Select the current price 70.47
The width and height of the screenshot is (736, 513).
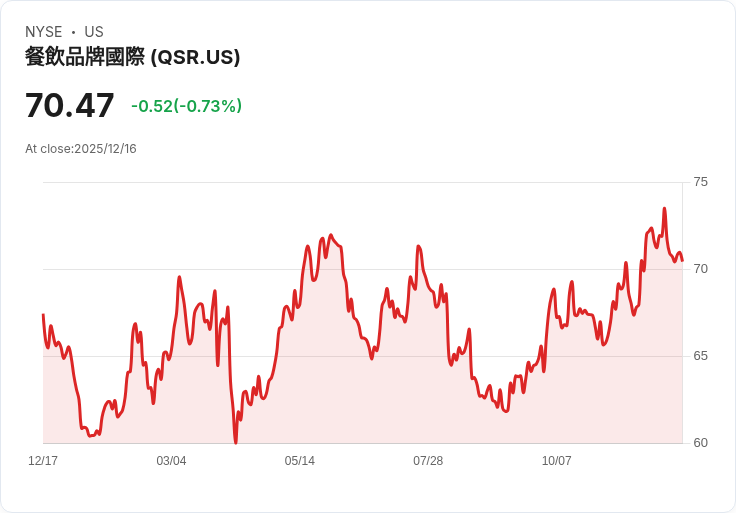(69, 106)
